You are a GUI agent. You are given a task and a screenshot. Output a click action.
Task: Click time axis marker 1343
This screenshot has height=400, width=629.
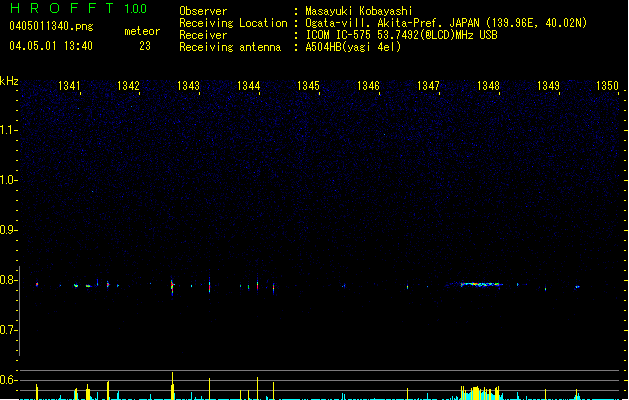tap(189, 86)
